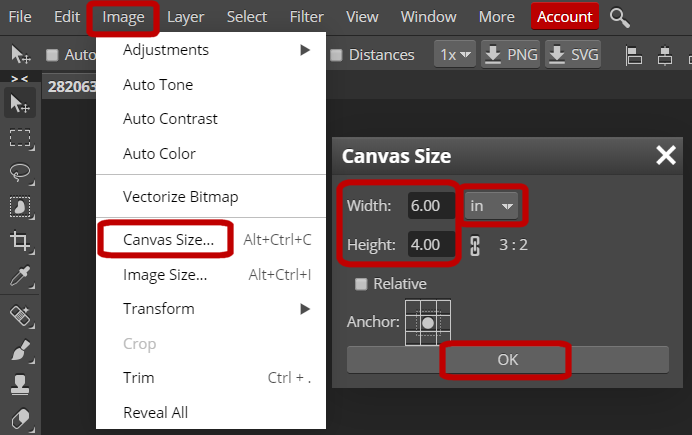Open the More menu
This screenshot has width=692, height=435.
pyautogui.click(x=496, y=17)
